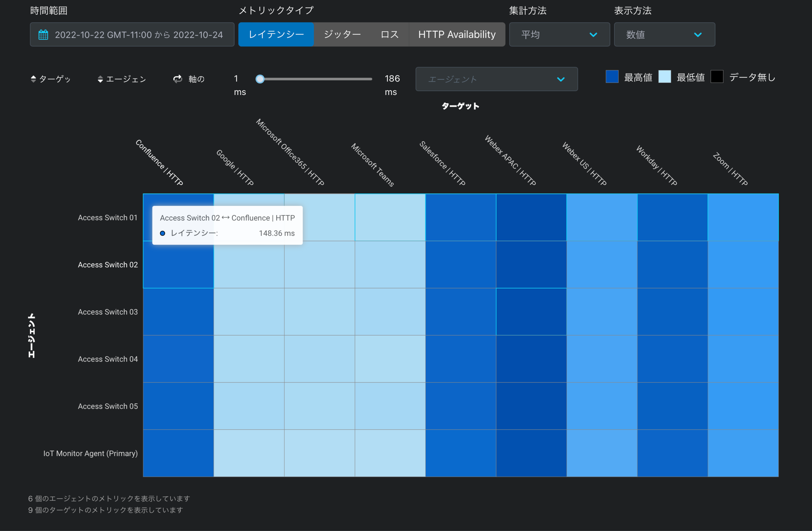Click IoT Monitor Agent (Primary) row label
This screenshot has width=812, height=531.
coord(91,453)
